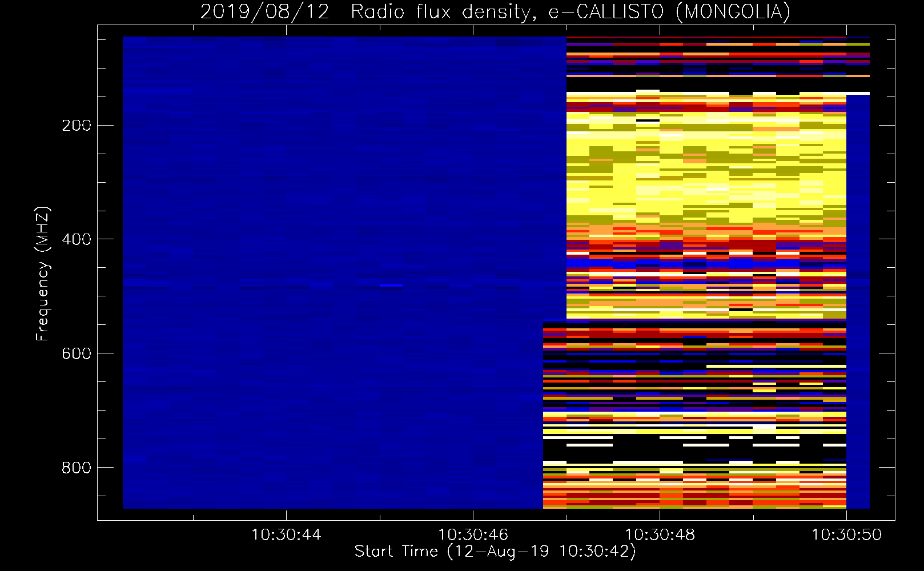Click the 'Frequency (MHZ)' axis label
This screenshot has width=924, height=571.
43,274
